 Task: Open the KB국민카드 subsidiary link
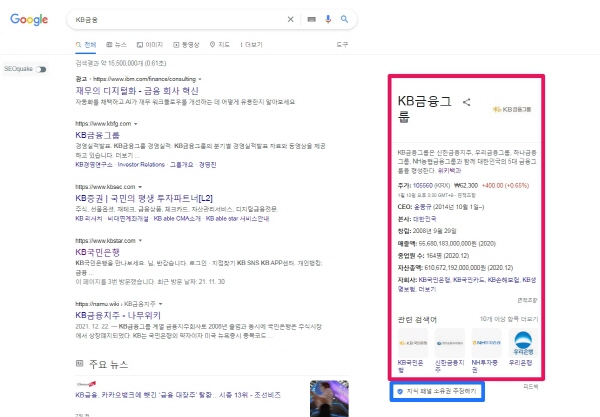tap(469, 280)
